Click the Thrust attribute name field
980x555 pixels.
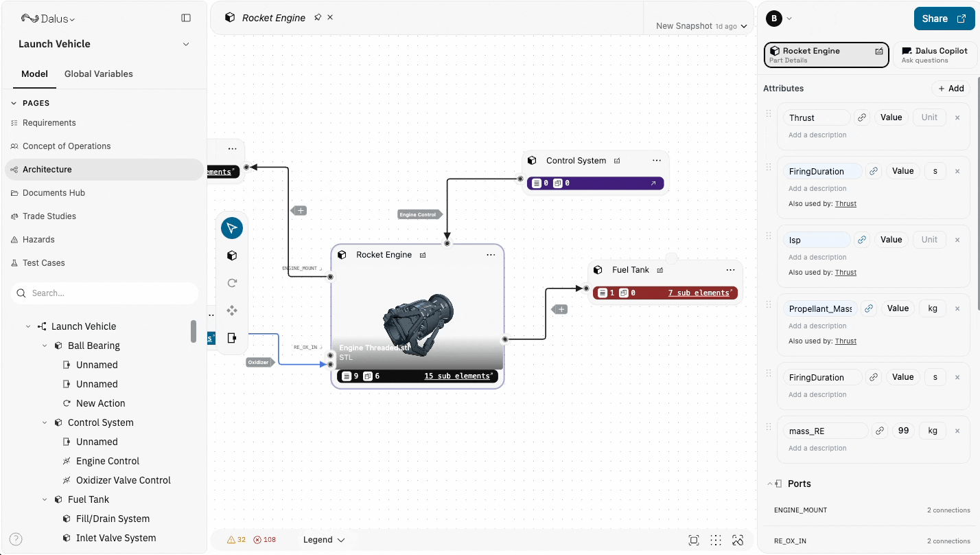pyautogui.click(x=817, y=117)
